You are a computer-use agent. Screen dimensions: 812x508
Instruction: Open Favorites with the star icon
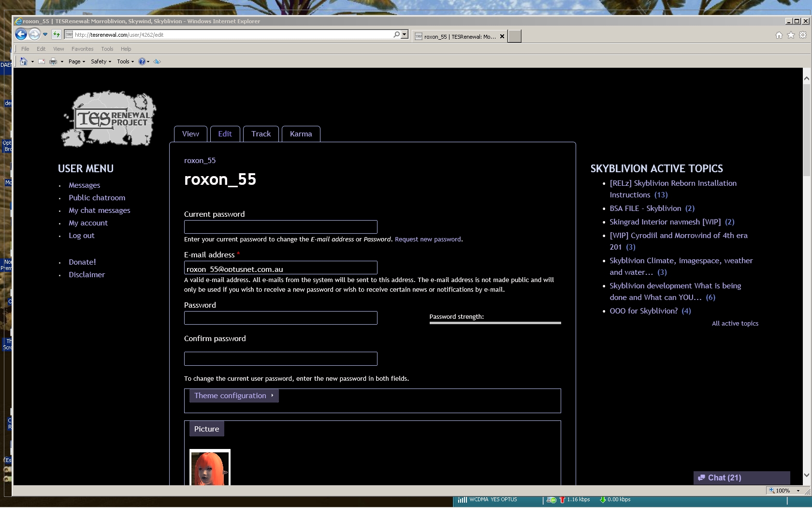[x=791, y=35]
